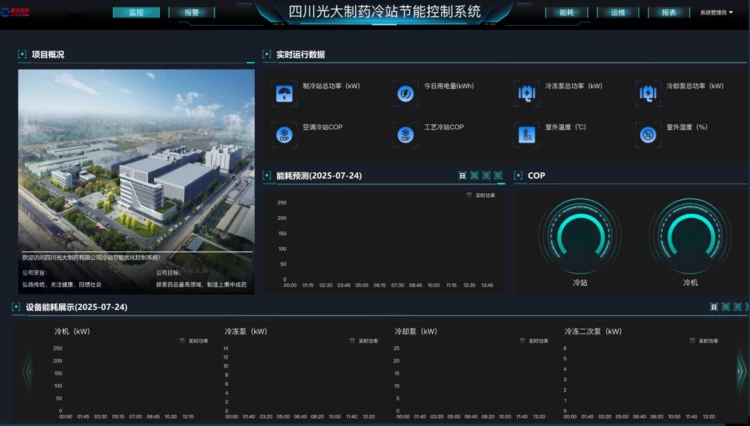Screen dimensions: 750x426
Task: Click the 冷冻泵总功率 pump icon
Action: [527, 93]
